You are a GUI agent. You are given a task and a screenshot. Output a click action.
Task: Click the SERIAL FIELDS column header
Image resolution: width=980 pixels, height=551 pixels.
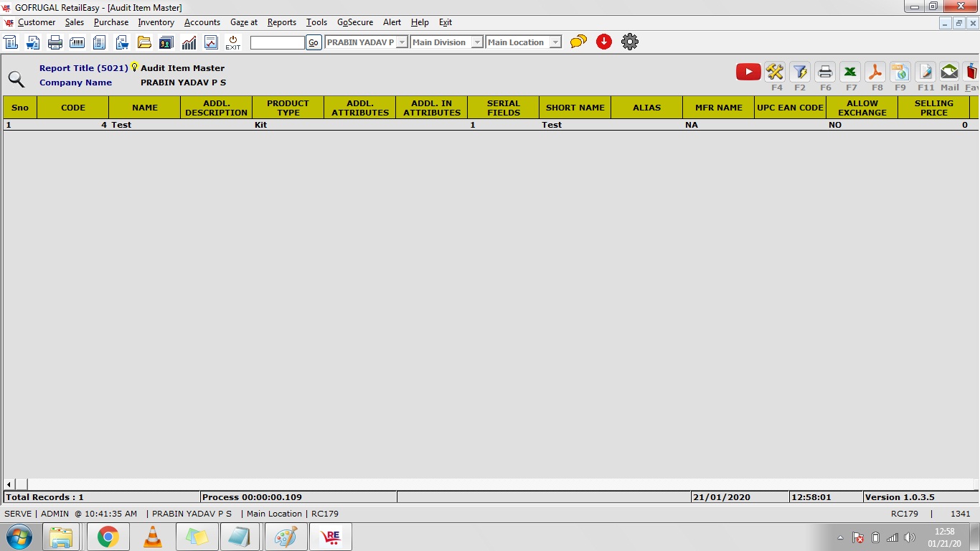[x=504, y=108]
